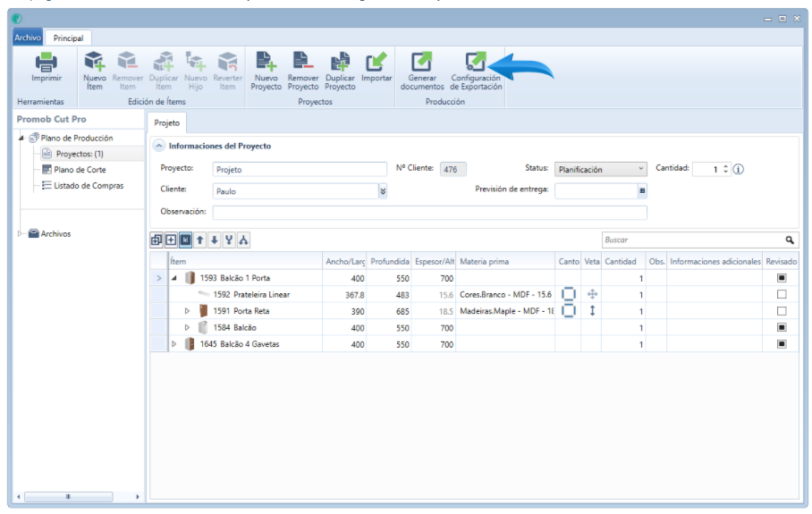The width and height of the screenshot is (812, 514).
Task: Collapse Informaciones del Proyecto section
Action: [159, 146]
